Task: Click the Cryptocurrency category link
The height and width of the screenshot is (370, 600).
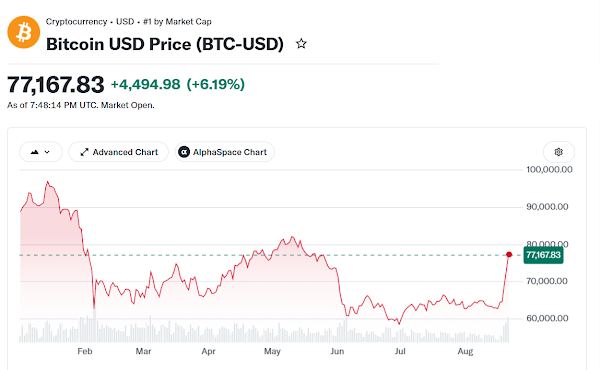Action: (x=76, y=22)
